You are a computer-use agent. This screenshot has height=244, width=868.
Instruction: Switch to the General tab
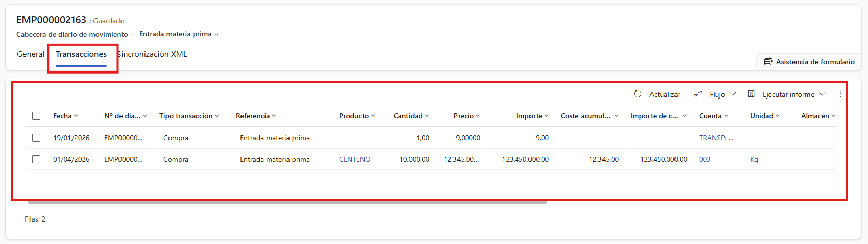[31, 54]
